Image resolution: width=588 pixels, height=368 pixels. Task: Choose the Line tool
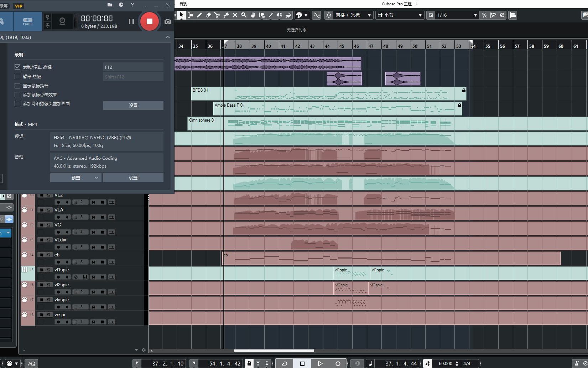pos(271,15)
